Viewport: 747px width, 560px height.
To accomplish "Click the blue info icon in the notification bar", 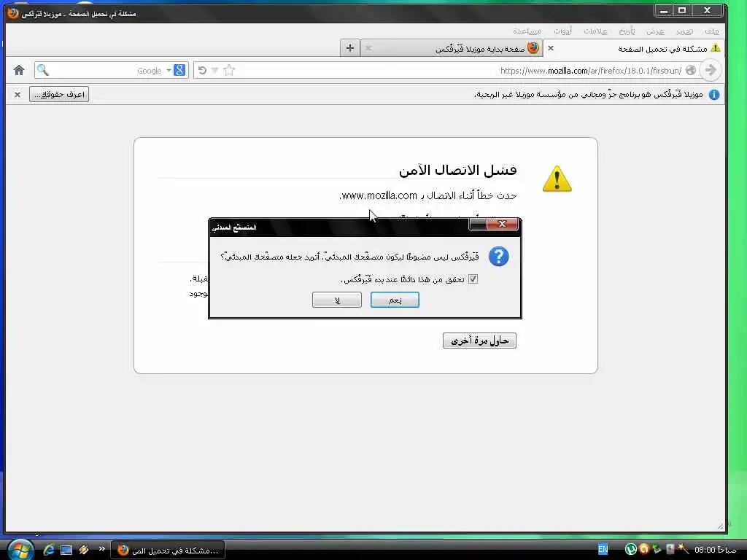I will tap(713, 95).
